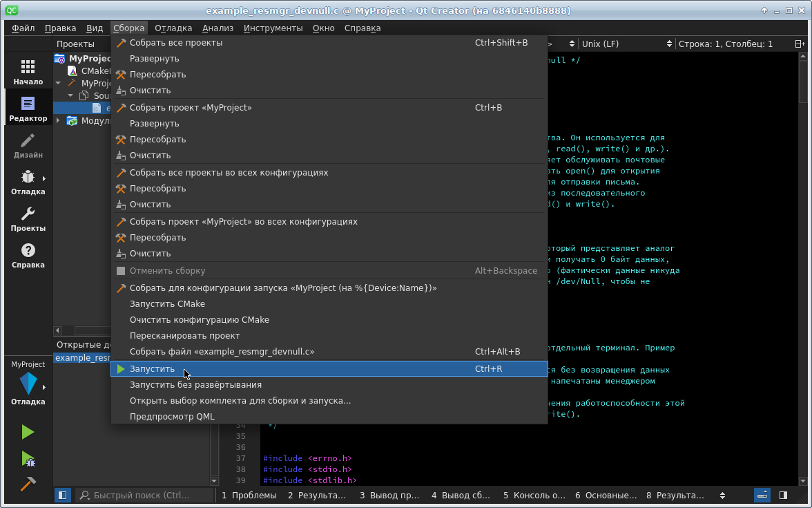Open the Отладка debug mode
Screen dimensions: 812x508
click(x=28, y=182)
